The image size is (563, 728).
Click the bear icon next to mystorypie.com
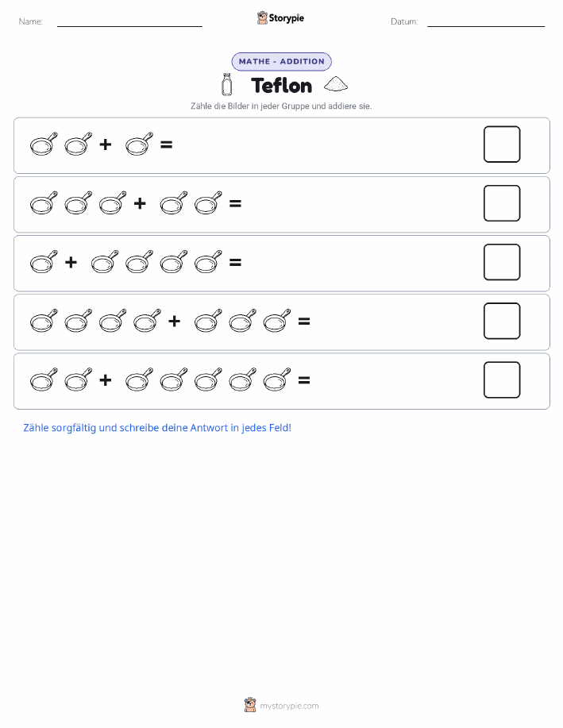point(250,705)
